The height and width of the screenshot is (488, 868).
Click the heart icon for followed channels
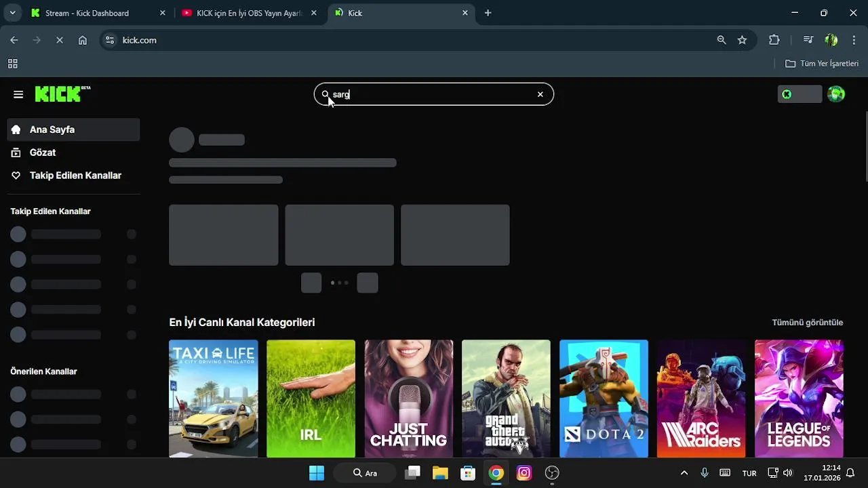16,176
